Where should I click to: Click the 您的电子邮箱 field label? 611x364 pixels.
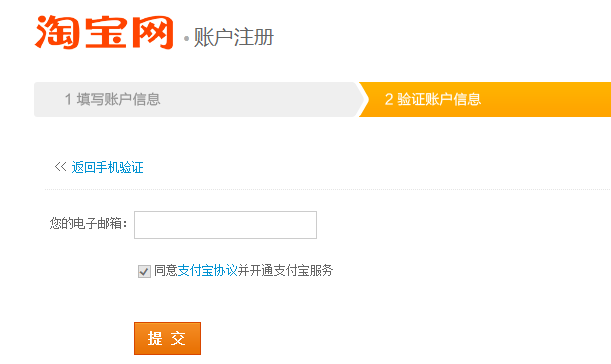tap(88, 224)
